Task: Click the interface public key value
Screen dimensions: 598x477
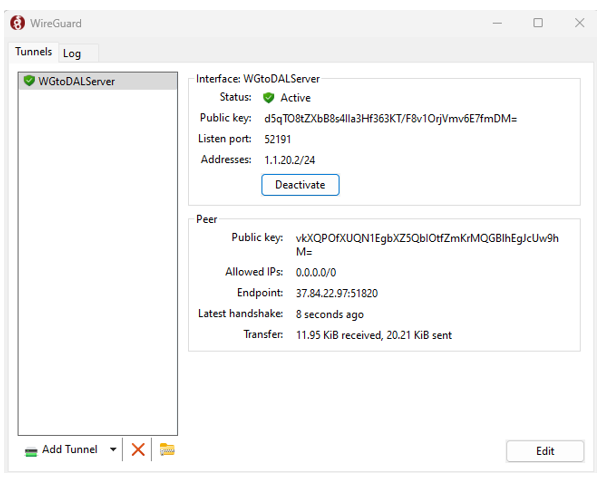Action: point(391,119)
